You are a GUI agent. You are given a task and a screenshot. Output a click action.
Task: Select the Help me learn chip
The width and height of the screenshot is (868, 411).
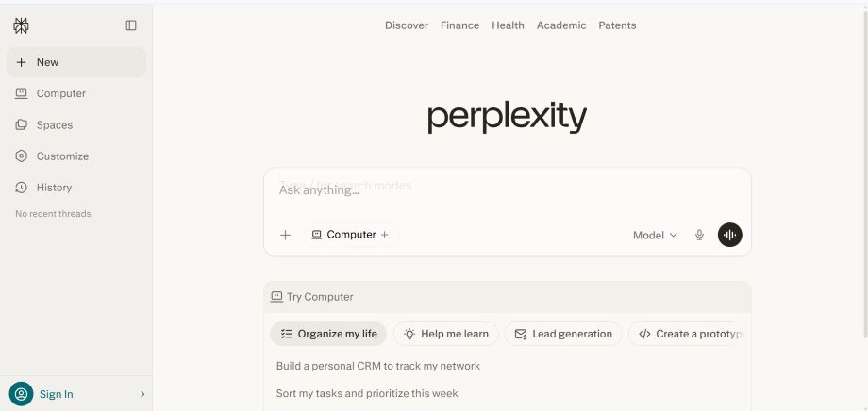click(445, 334)
